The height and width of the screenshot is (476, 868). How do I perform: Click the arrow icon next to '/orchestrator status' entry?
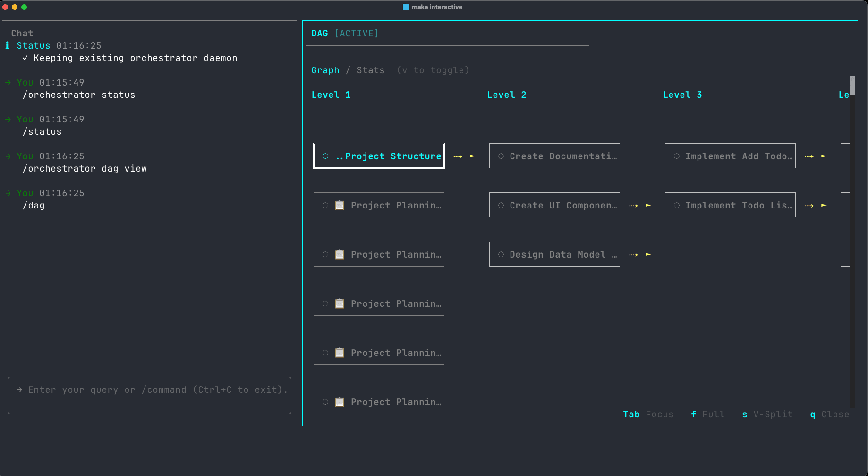pos(8,82)
